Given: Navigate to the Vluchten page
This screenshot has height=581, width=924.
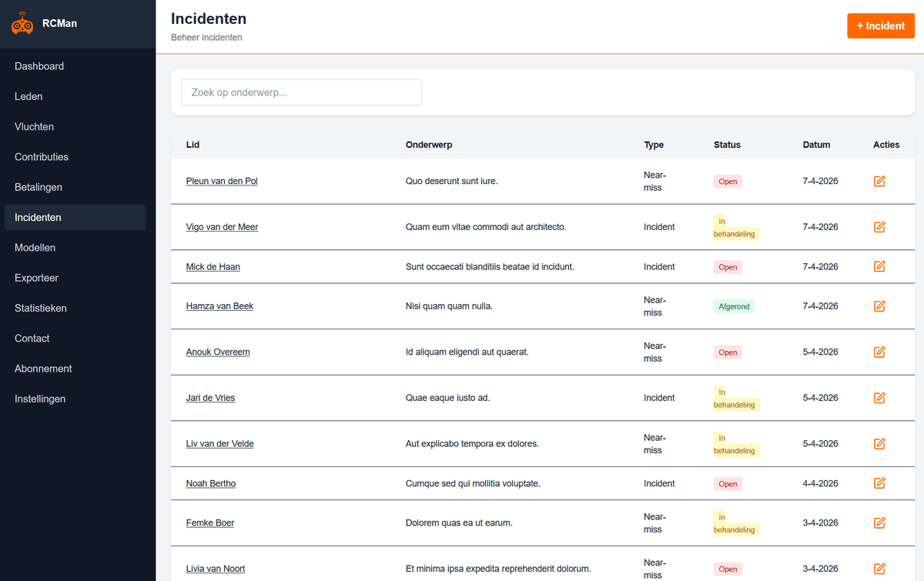Looking at the screenshot, I should tap(34, 126).
